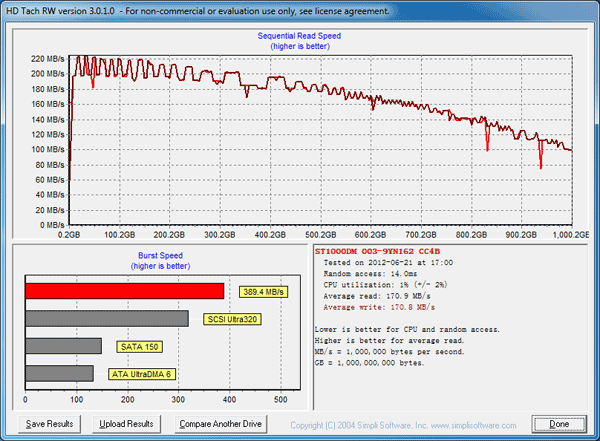Select the SATA 150 yellow label

(140, 346)
